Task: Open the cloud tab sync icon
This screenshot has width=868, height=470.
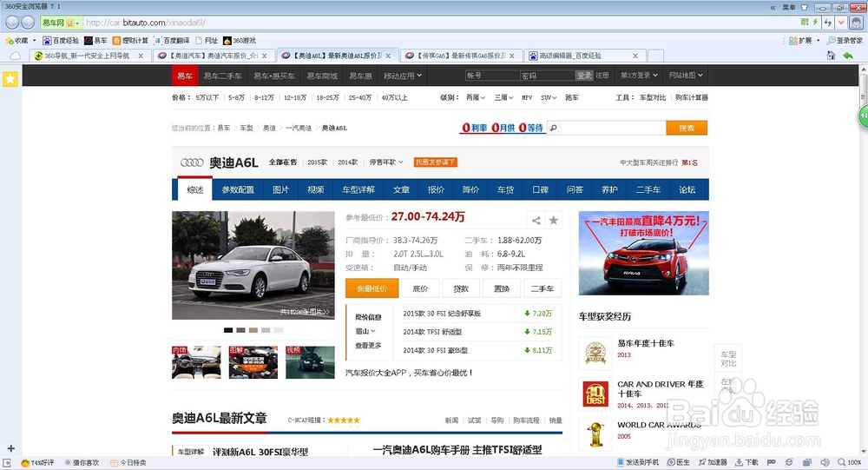Action: 15,56
